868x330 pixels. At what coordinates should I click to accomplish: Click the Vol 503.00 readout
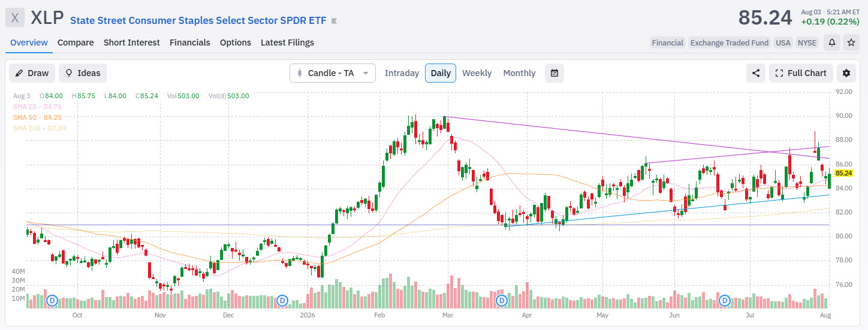coord(183,96)
